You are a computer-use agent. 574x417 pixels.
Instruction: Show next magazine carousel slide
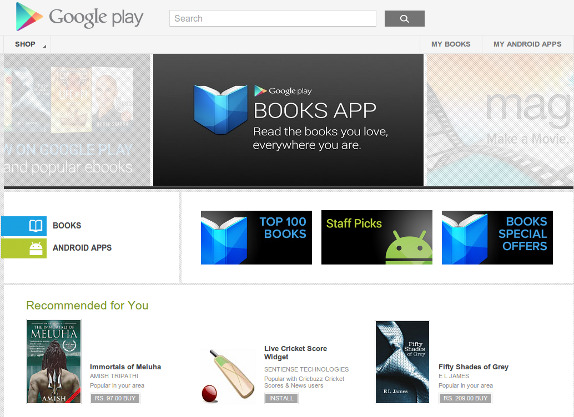[499, 120]
